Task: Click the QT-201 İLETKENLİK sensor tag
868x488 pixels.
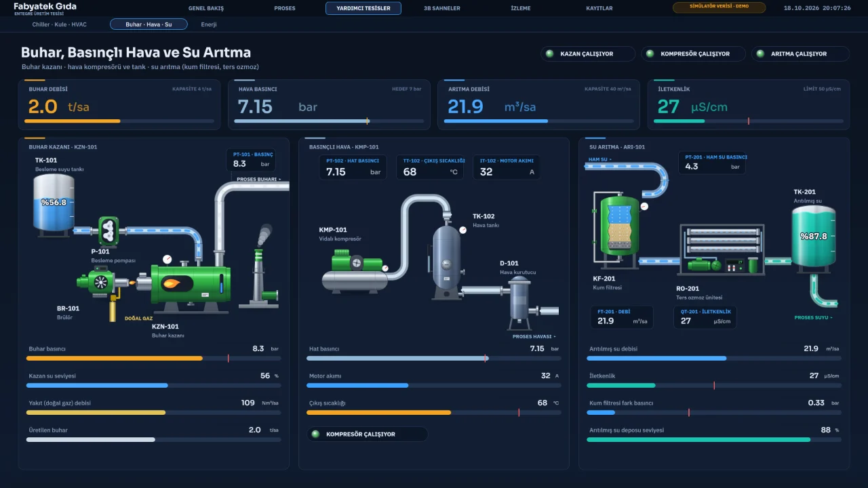Action: (705, 317)
